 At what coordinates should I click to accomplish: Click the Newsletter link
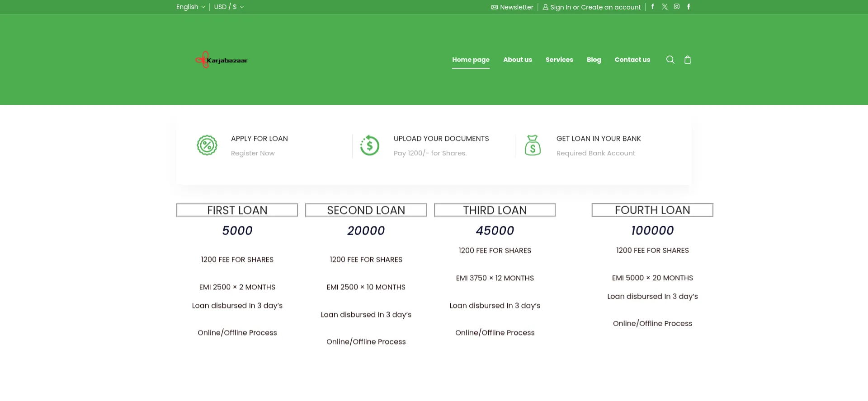pyautogui.click(x=512, y=7)
